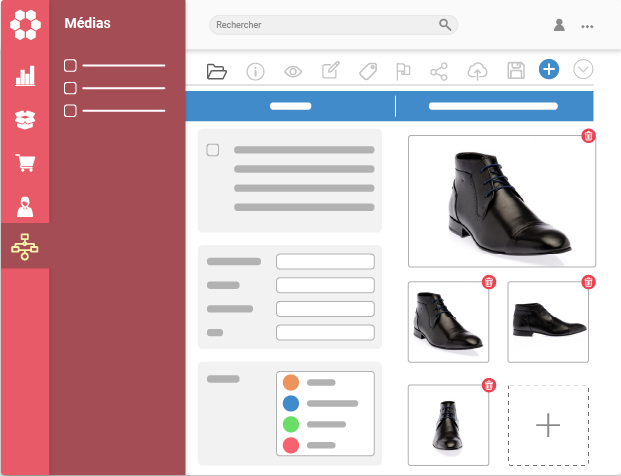Open the customer person section

tap(25, 206)
